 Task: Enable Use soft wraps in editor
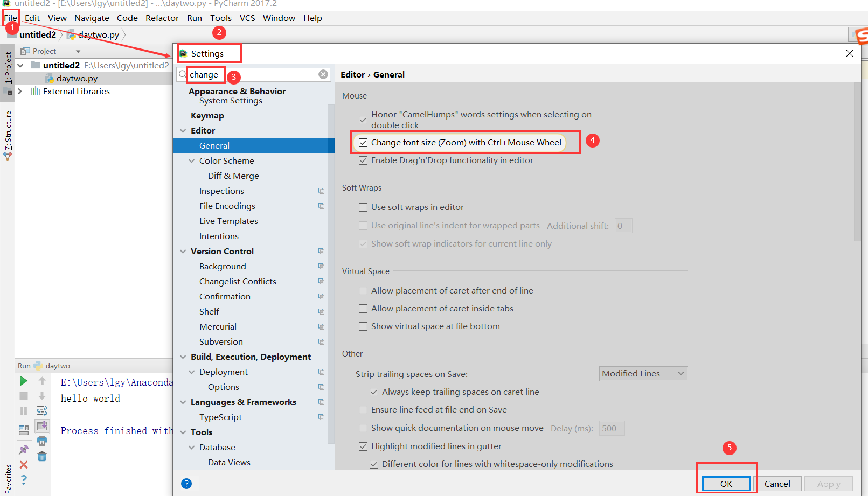click(x=363, y=207)
